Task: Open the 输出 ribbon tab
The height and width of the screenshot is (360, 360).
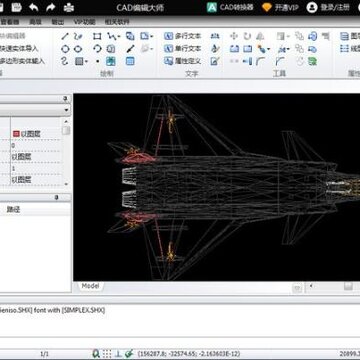Action: [x=57, y=22]
